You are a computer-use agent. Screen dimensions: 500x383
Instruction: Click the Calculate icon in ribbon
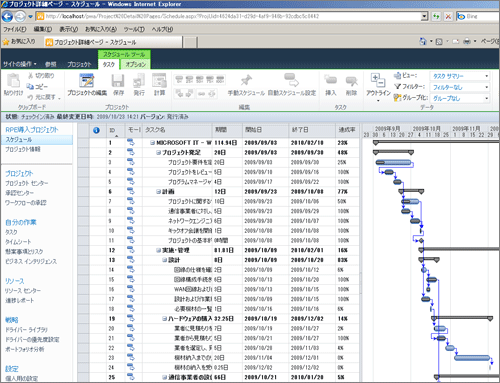pos(159,81)
